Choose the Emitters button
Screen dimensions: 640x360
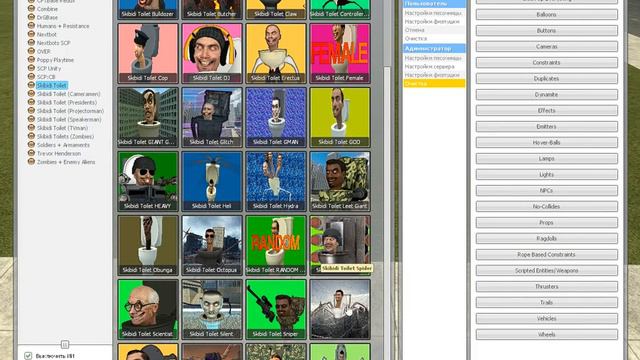(547, 127)
